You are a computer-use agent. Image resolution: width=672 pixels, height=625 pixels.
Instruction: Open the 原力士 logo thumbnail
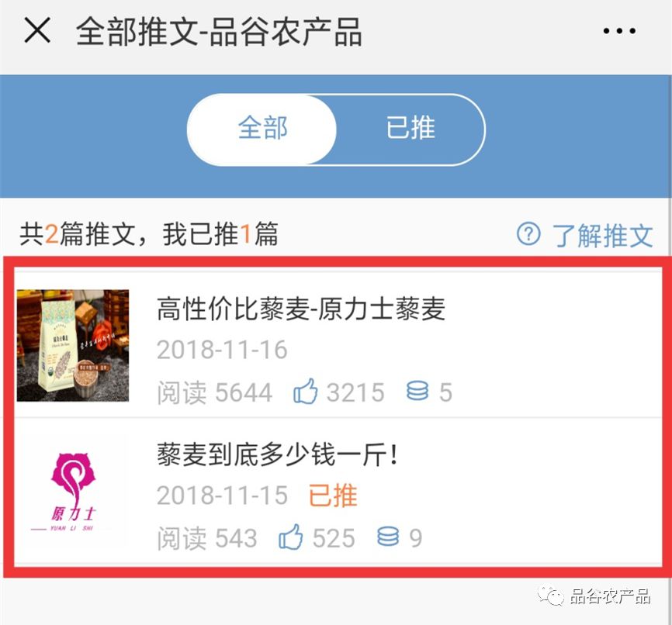pyautogui.click(x=73, y=492)
